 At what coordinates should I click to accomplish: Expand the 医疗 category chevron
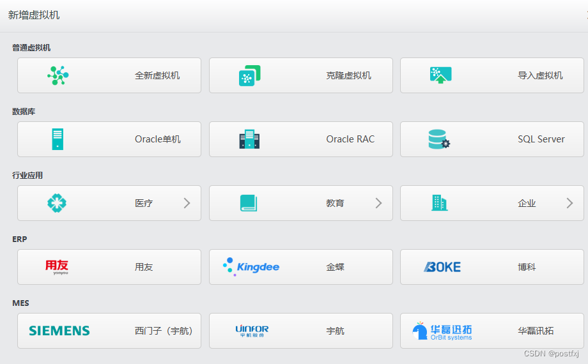coord(187,203)
